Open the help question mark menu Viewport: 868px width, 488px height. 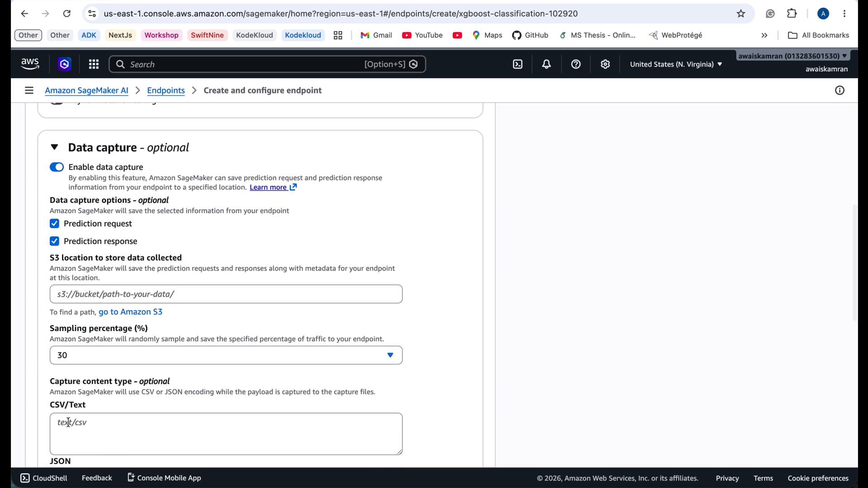(576, 65)
